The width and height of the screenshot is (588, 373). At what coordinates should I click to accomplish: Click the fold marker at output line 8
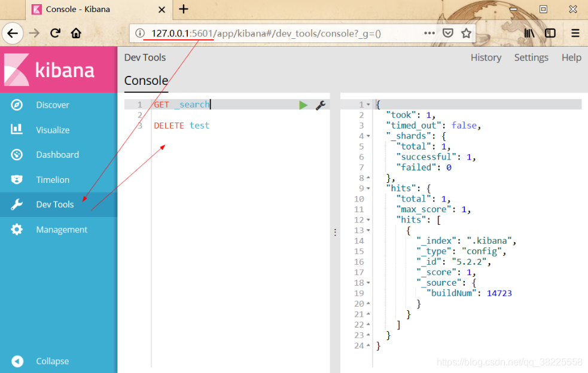click(368, 178)
